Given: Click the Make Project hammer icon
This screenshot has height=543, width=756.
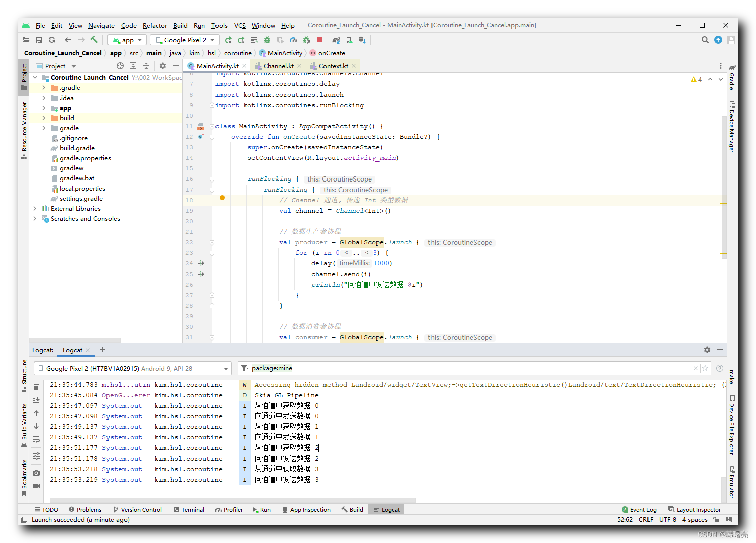Looking at the screenshot, I should (x=94, y=40).
